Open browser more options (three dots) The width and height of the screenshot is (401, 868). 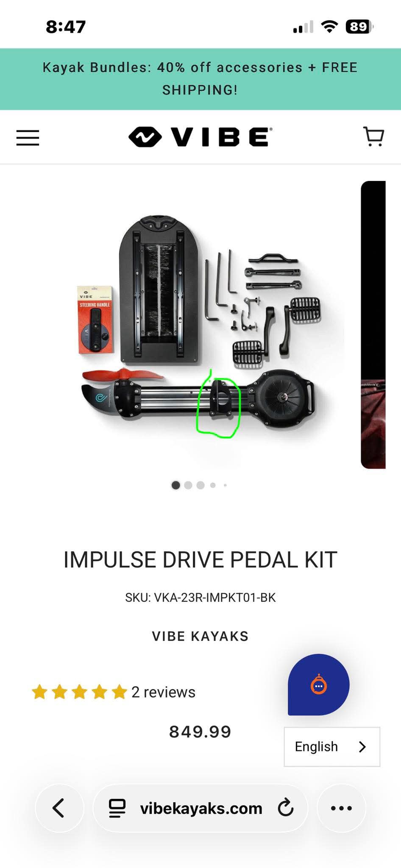[341, 808]
